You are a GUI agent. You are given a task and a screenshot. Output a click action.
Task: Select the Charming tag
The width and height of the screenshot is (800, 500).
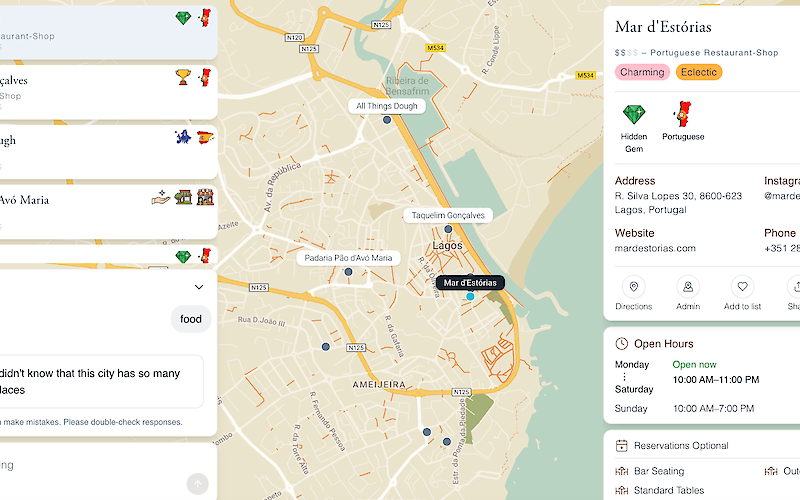pos(642,72)
